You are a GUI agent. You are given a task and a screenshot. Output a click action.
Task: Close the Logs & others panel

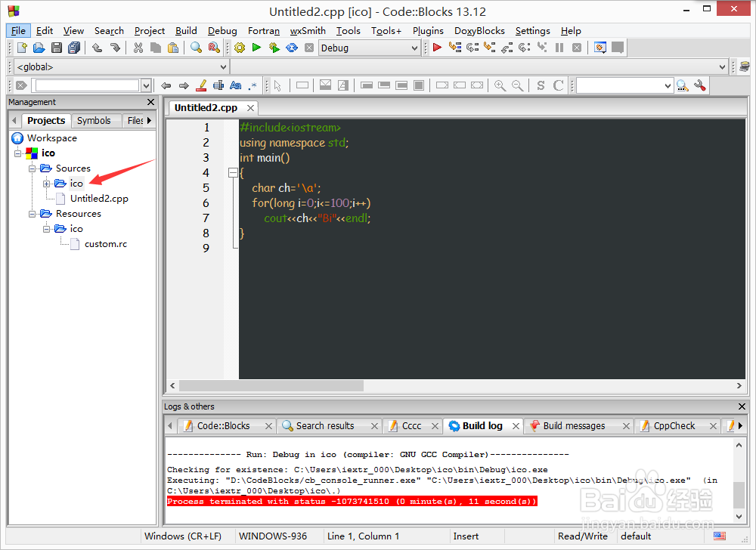[x=742, y=406]
